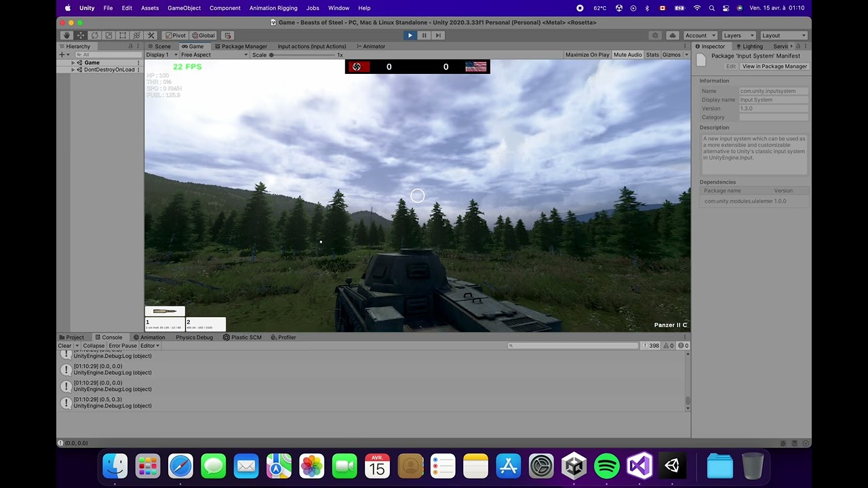Expand the Game object in Hierarchy

pyautogui.click(x=73, y=62)
